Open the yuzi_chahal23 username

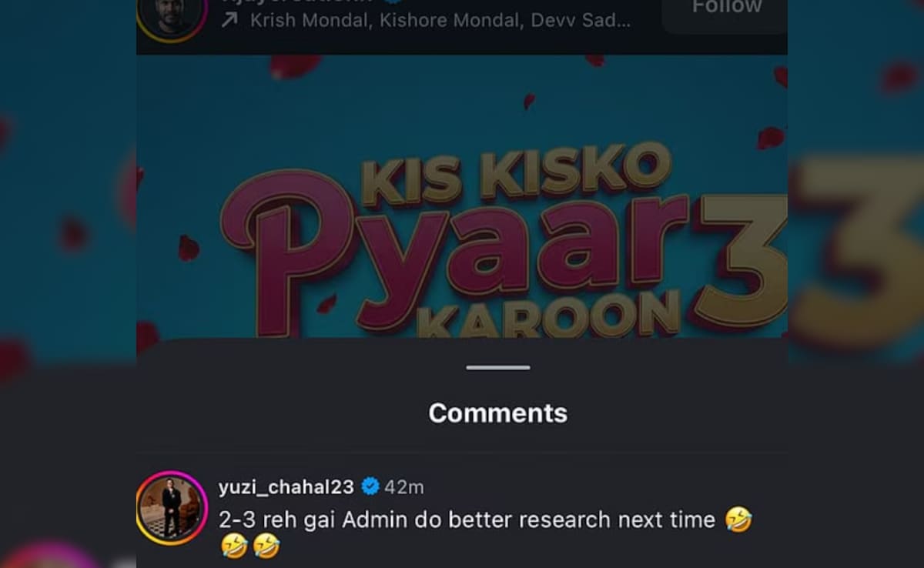(286, 487)
